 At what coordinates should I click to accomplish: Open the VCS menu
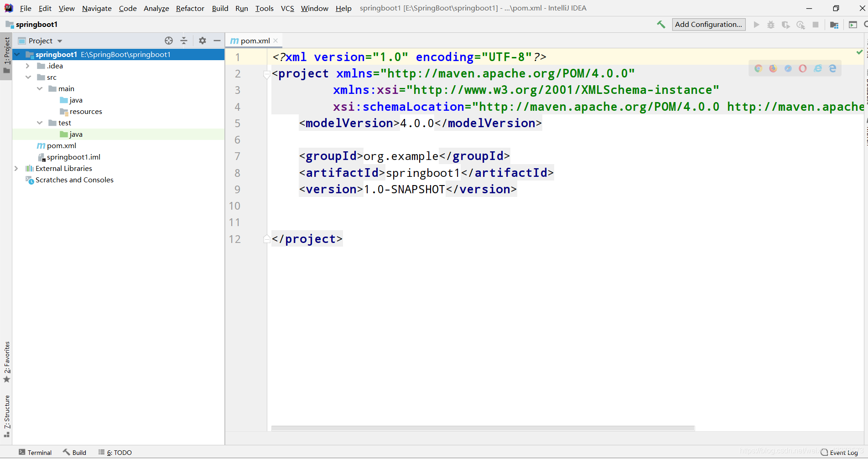click(287, 8)
